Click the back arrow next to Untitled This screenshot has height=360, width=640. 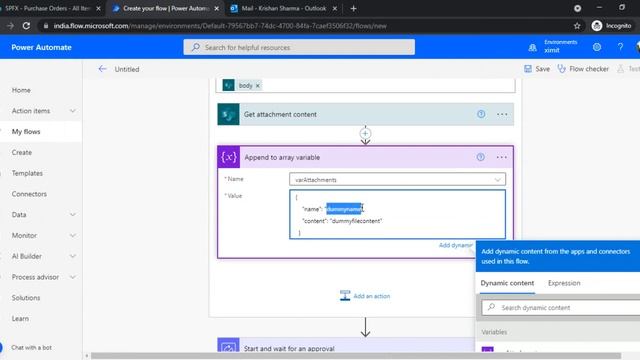[102, 69]
